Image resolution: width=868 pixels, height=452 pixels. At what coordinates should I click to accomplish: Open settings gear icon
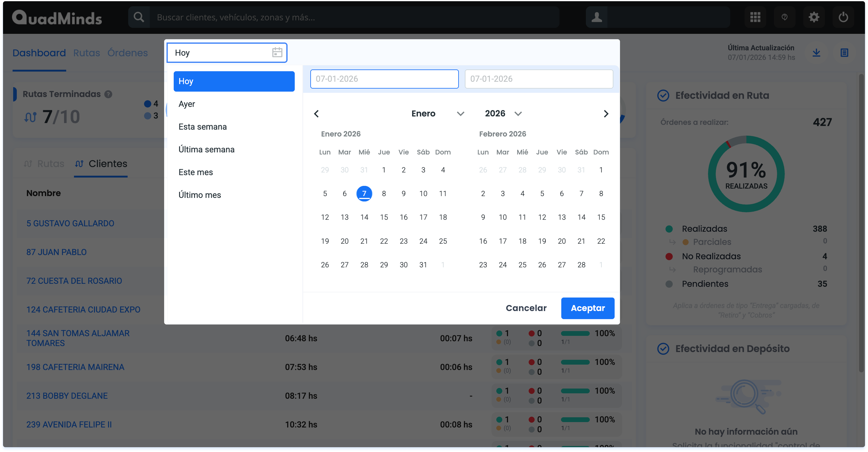[x=814, y=17]
